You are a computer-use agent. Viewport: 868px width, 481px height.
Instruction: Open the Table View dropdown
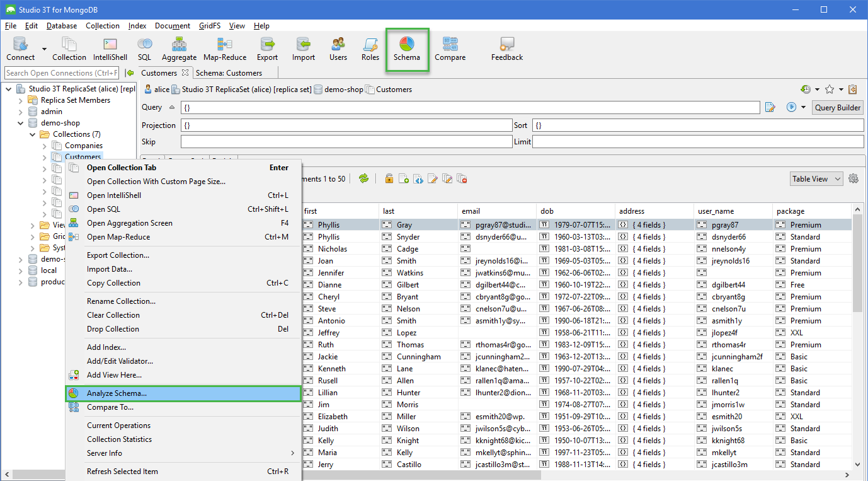pos(816,179)
